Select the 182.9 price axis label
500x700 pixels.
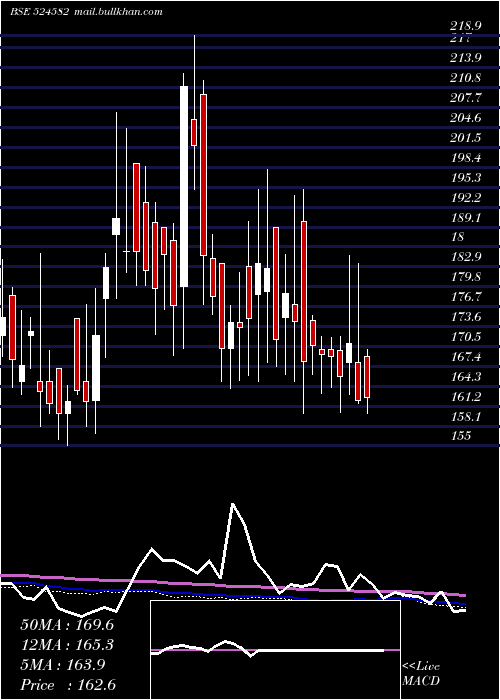pyautogui.click(x=466, y=257)
